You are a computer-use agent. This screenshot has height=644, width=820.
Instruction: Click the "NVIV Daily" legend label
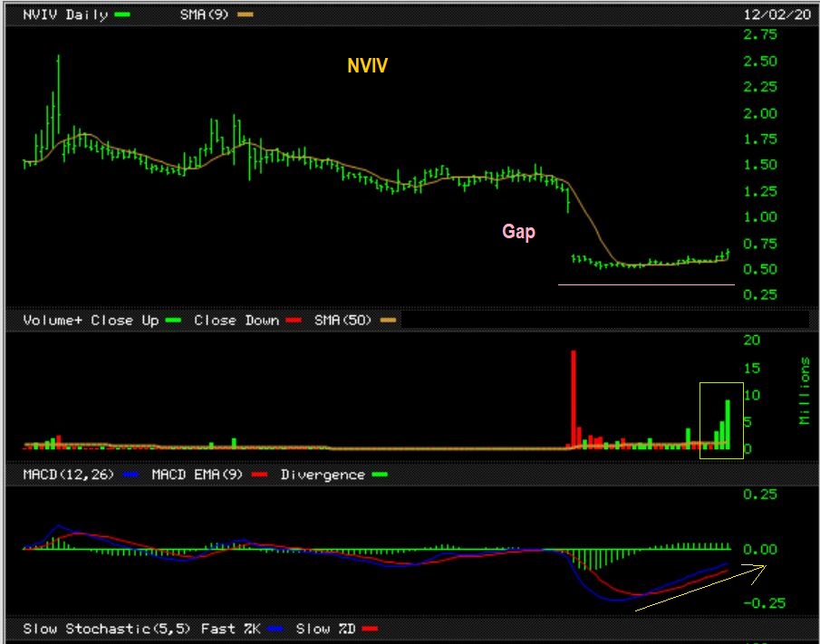coord(65,14)
